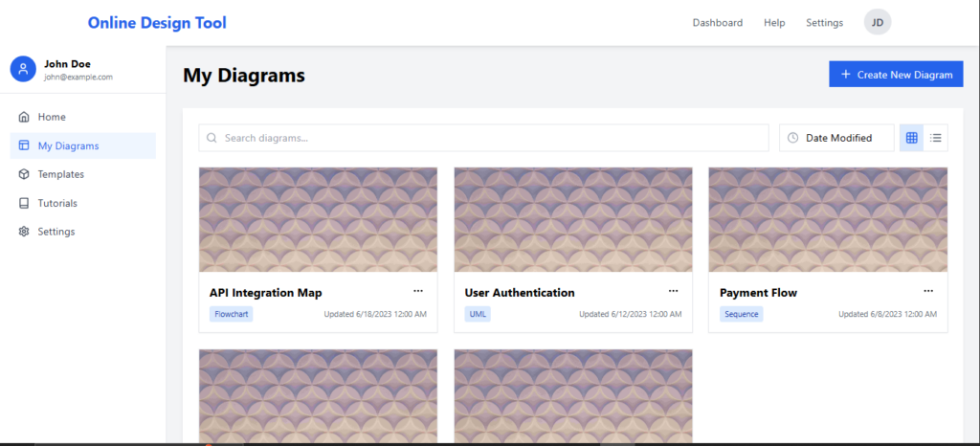Viewport: 980px width, 446px height.
Task: Select My Diagrams in the sidebar
Action: pos(82,145)
